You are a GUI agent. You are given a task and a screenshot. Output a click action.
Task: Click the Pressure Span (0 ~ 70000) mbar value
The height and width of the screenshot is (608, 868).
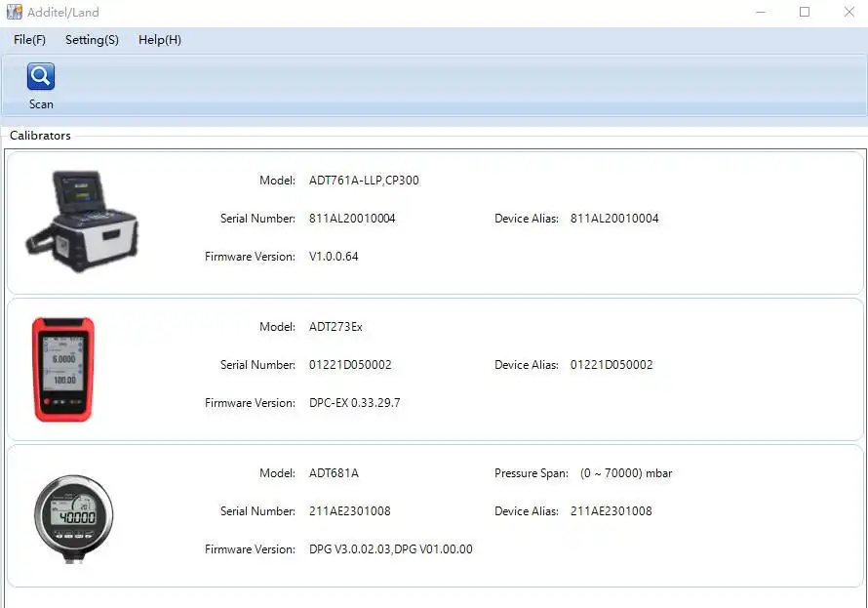tap(625, 473)
